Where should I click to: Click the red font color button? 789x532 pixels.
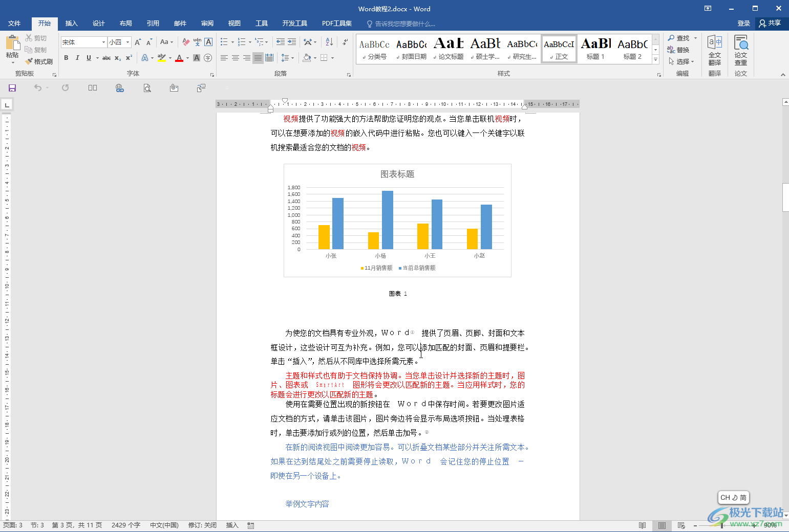[179, 58]
